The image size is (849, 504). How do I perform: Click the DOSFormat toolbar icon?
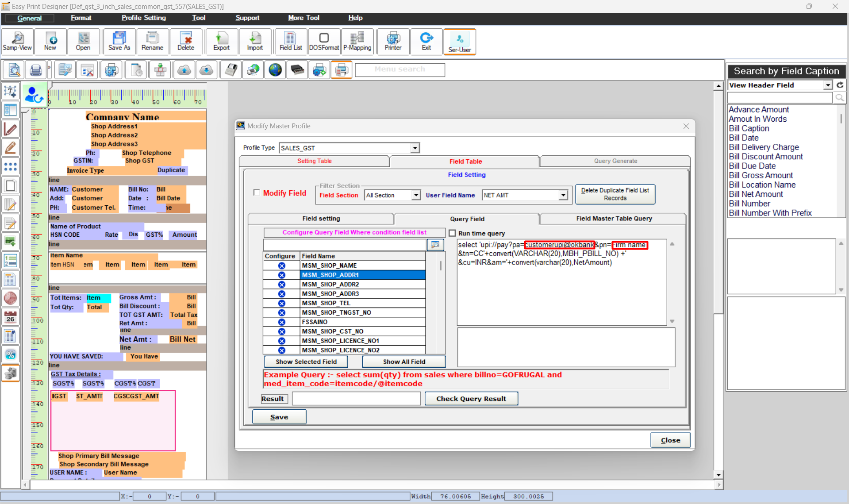324,42
